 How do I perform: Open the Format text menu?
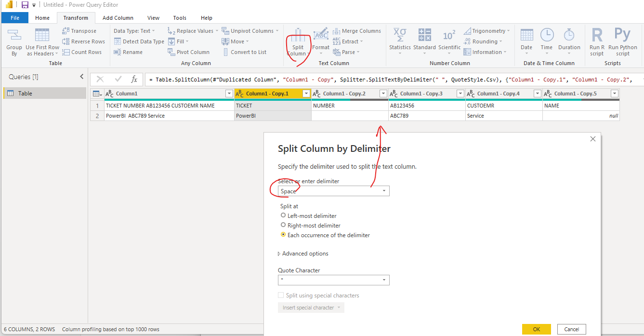point(321,41)
